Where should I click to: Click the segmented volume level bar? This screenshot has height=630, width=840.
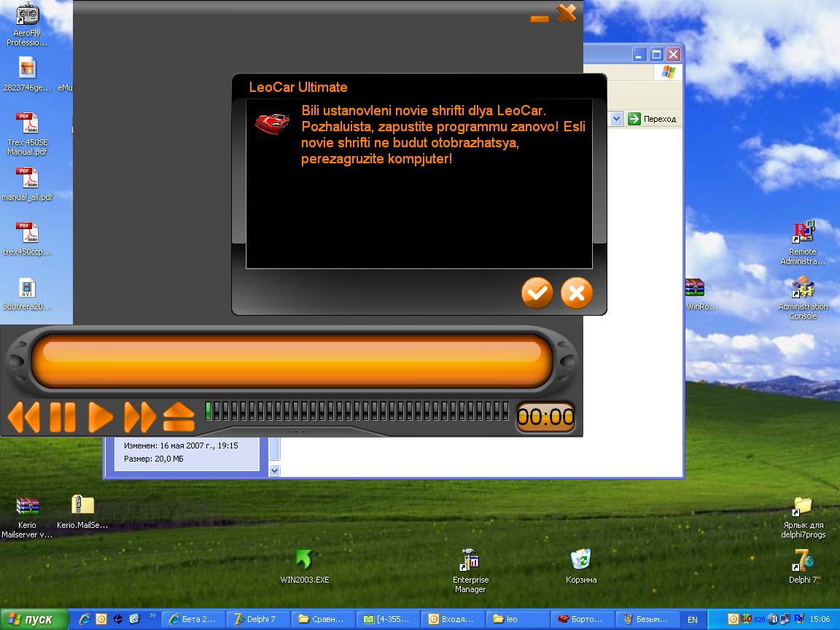point(357,411)
